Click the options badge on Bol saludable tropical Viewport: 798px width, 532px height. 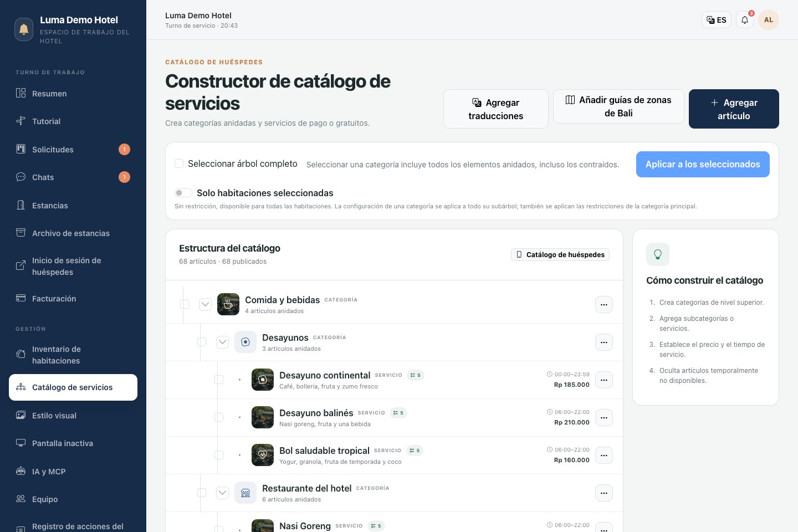(x=415, y=451)
